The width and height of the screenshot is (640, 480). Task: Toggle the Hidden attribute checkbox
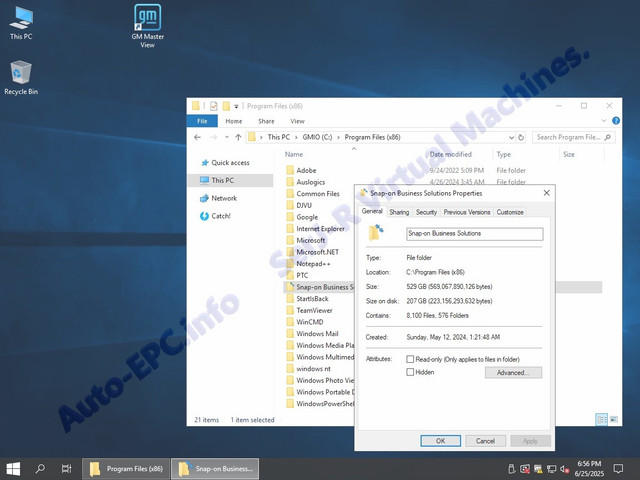pos(410,372)
